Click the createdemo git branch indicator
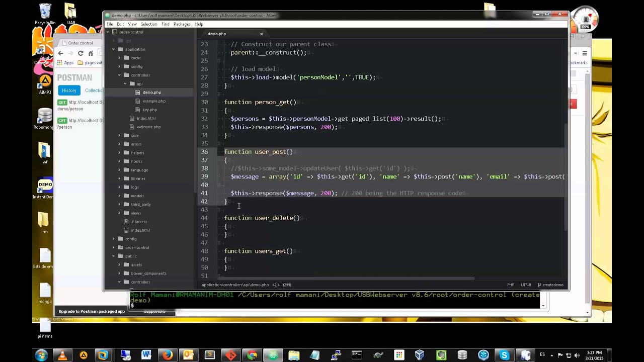The image size is (644, 362). (x=550, y=285)
